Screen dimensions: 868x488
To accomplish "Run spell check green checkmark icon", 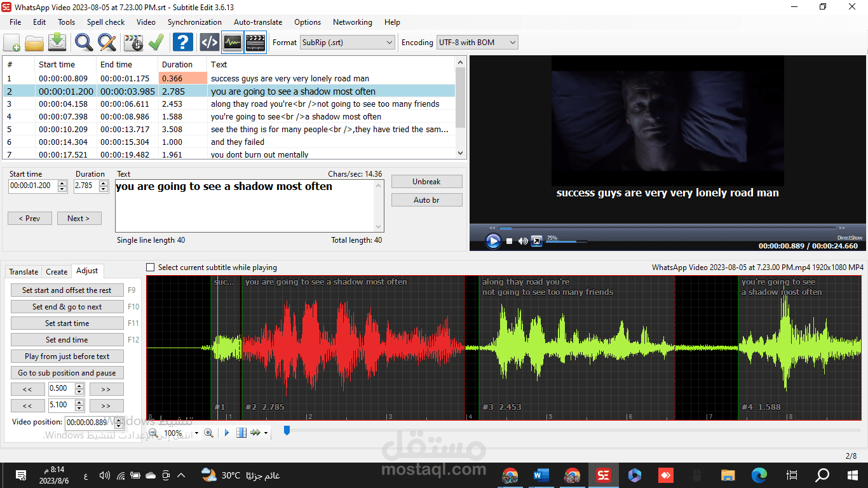I will [156, 43].
